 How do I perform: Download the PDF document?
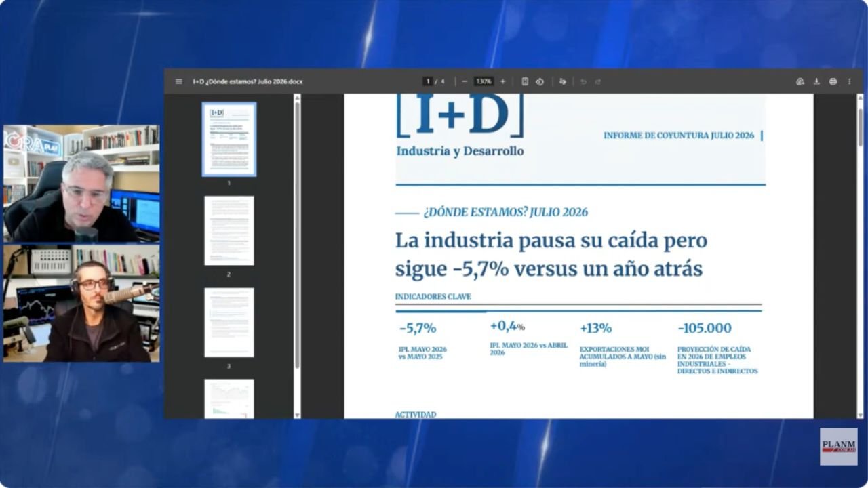[816, 81]
